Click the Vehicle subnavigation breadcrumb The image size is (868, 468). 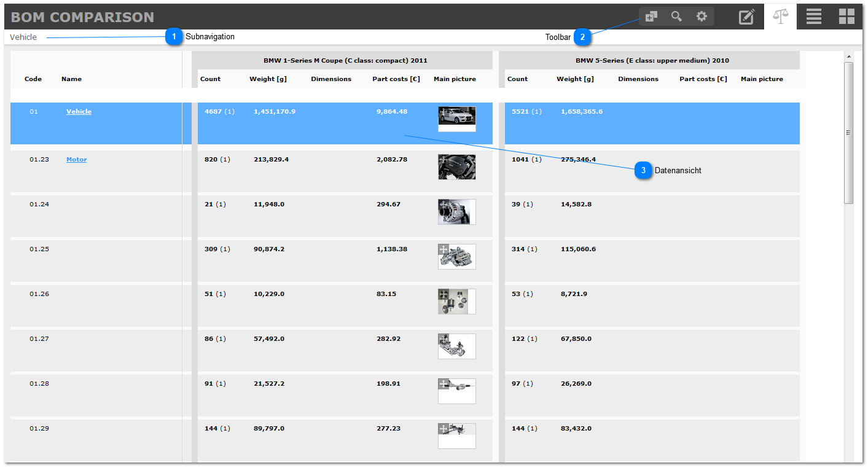(x=23, y=37)
